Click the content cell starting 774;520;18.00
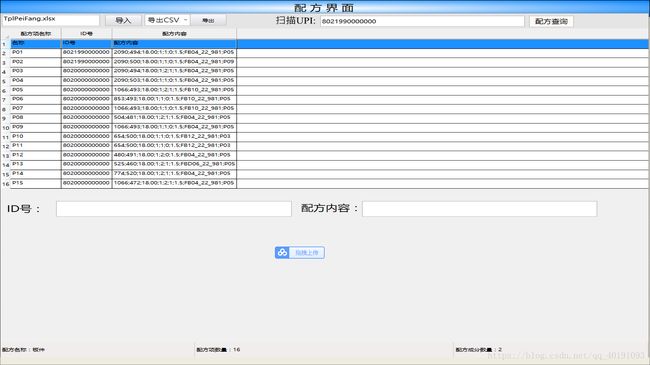The height and width of the screenshot is (365, 650). click(x=174, y=174)
